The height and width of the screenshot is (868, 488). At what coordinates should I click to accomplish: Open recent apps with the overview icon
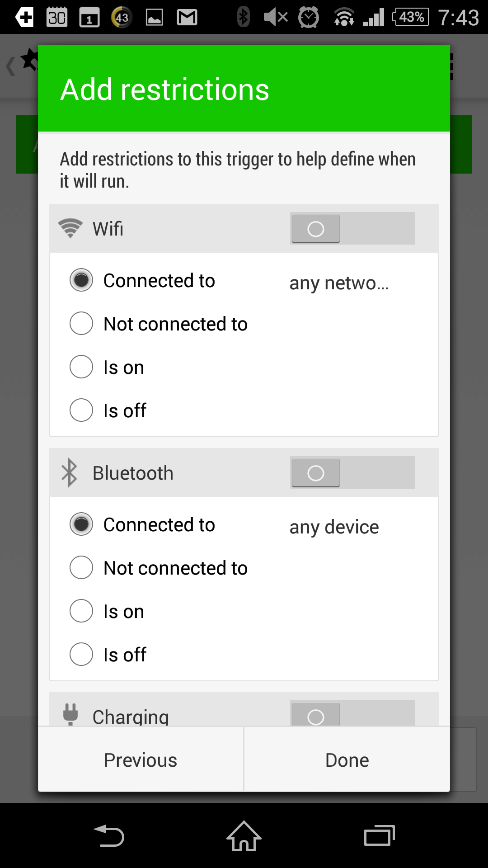pos(380,835)
